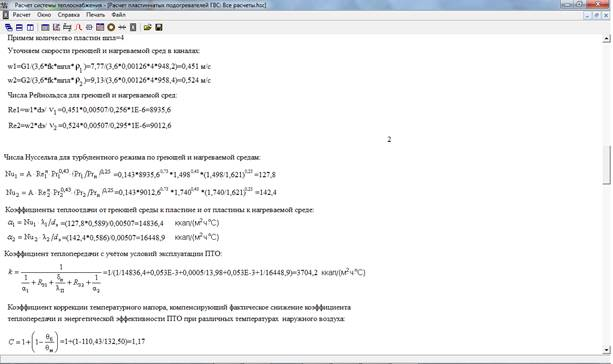Click the open folder toolbar icon
Viewport: 613px width, 364px height.
(147, 27)
